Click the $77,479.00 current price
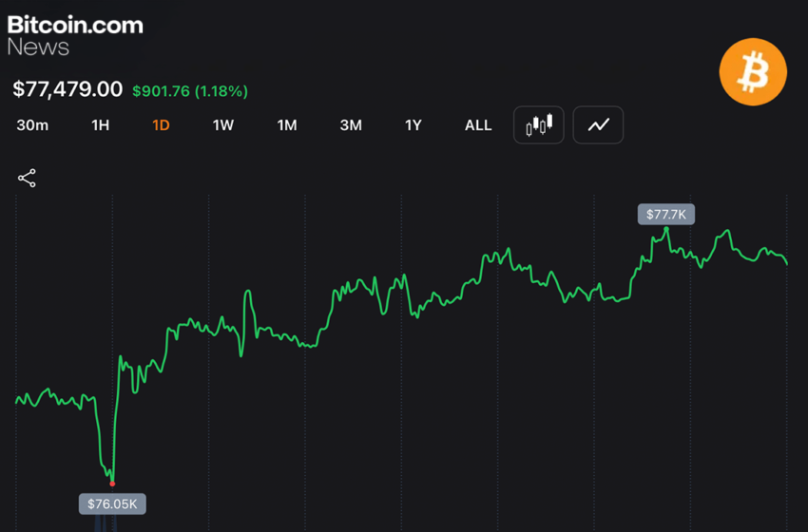Image resolution: width=808 pixels, height=532 pixels. (67, 89)
